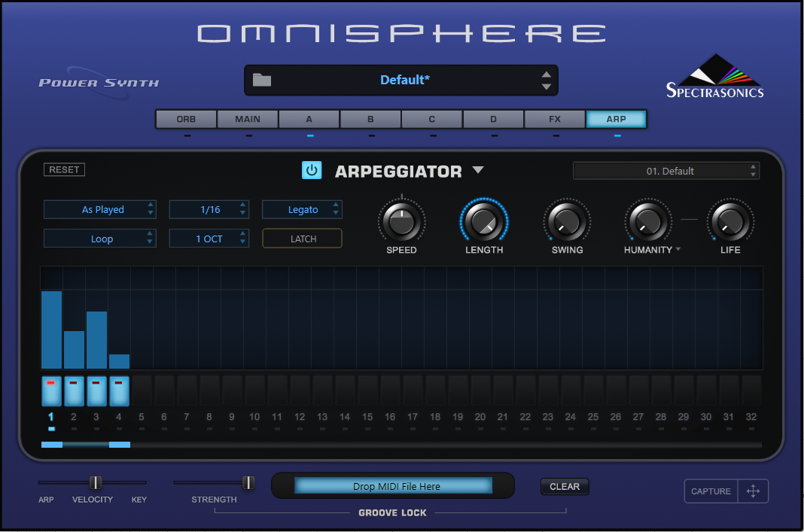The height and width of the screenshot is (532, 804).
Task: Adjust the Length knob
Action: point(483,222)
